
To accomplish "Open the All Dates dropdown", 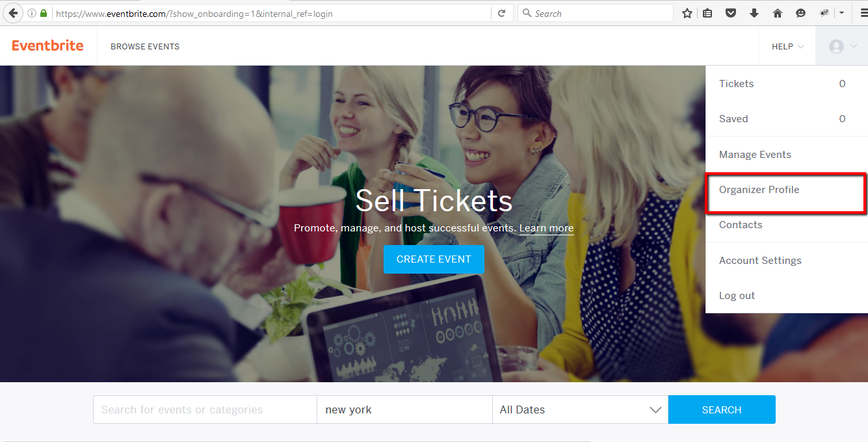I will [580, 409].
